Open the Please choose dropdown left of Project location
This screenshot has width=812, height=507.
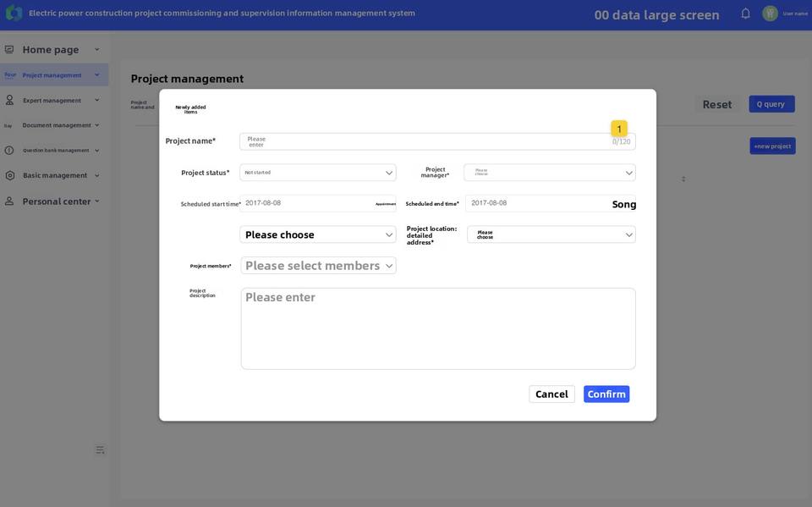tap(318, 234)
